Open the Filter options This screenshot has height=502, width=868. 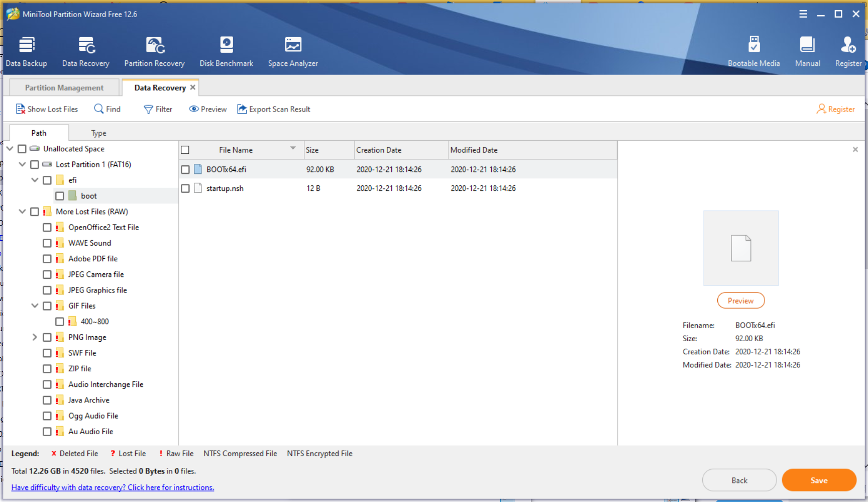[x=158, y=109]
